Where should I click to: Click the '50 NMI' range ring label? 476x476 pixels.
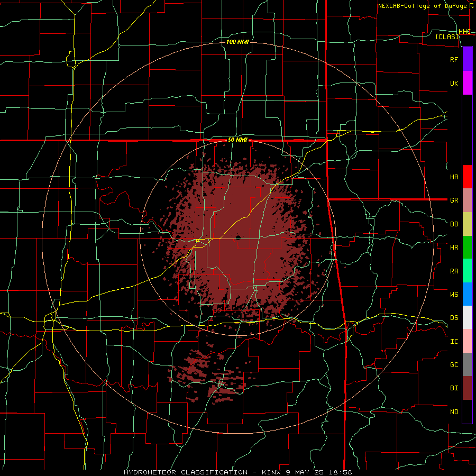[237, 140]
